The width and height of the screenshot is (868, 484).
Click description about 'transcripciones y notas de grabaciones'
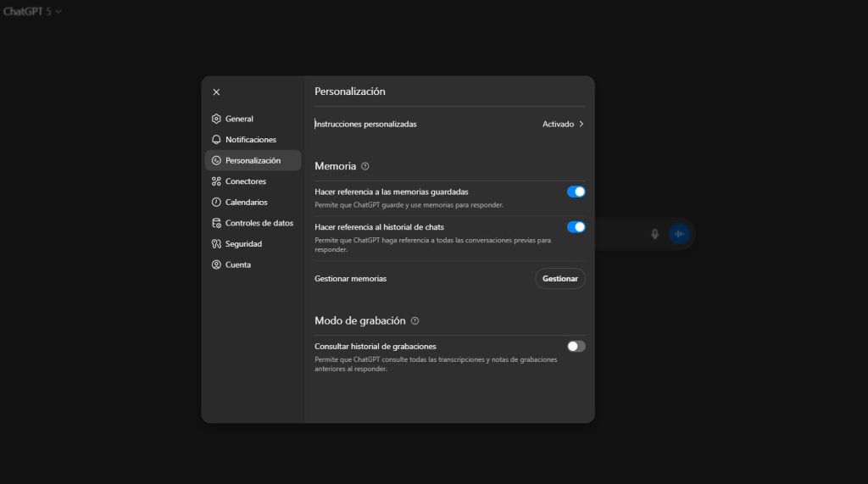pos(436,364)
